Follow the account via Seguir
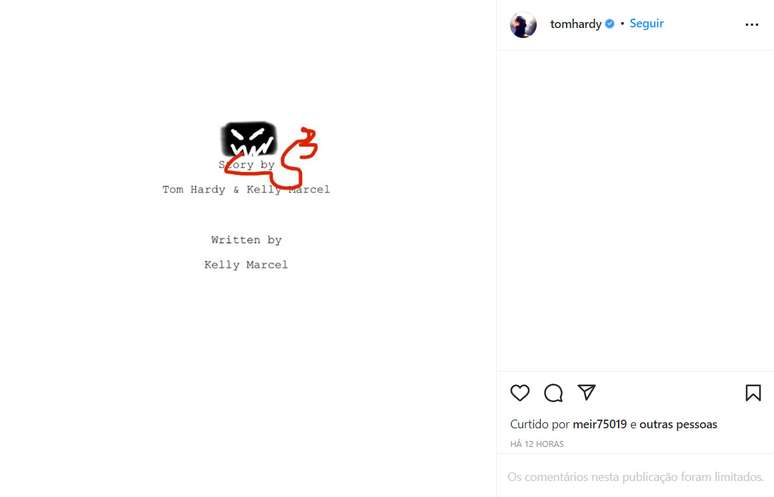 click(x=646, y=24)
